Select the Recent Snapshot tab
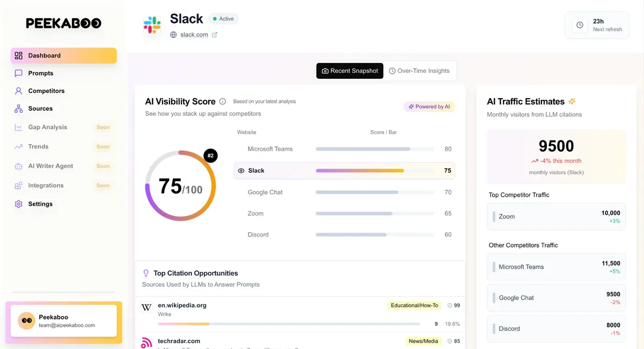The height and width of the screenshot is (349, 644). pyautogui.click(x=349, y=70)
